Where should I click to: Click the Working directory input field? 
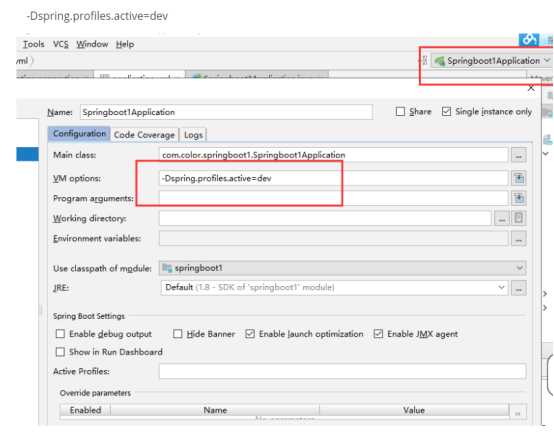(325, 218)
